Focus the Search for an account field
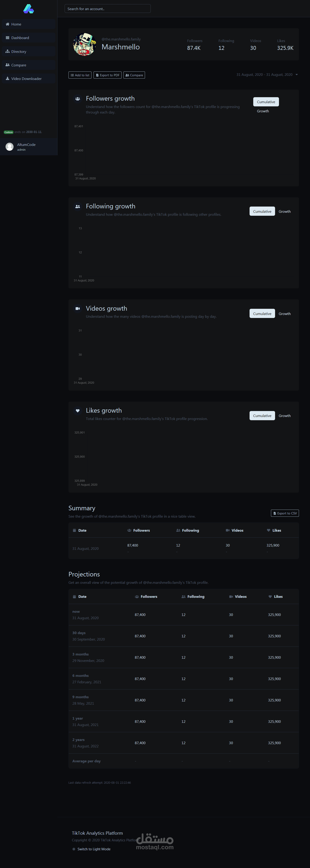Screen dimensions: 310x868 (x=108, y=9)
